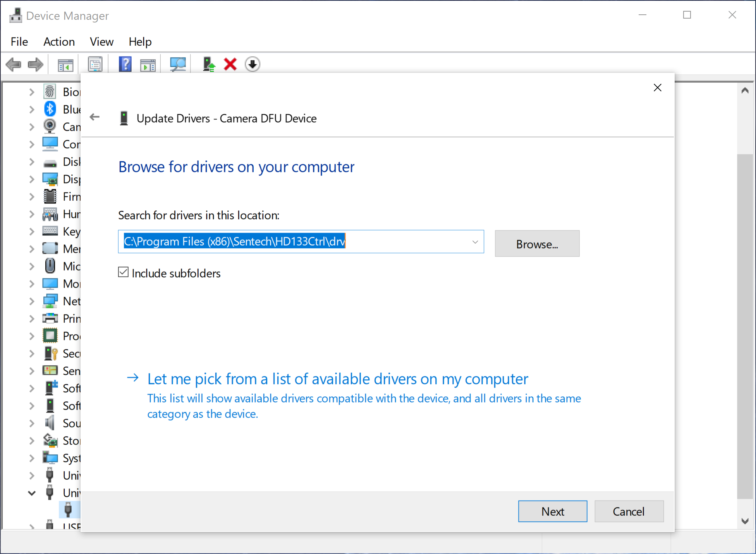
Task: Click the back arrow toolbar icon
Action: pyautogui.click(x=14, y=64)
